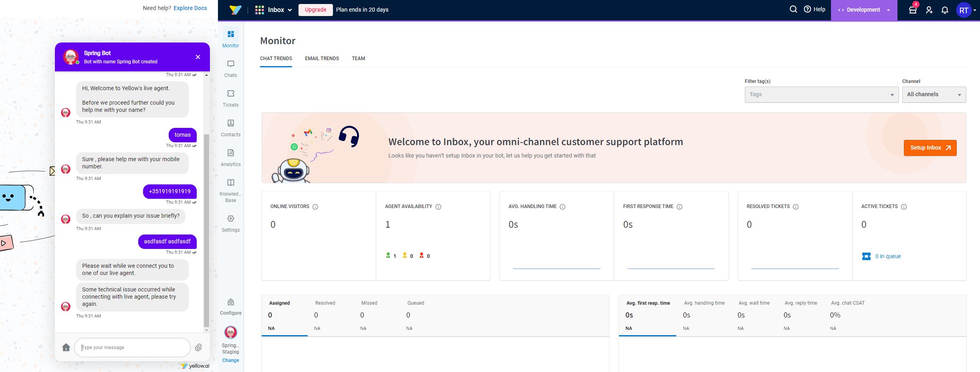Click the '+351919191919' message bubble
This screenshot has width=980, height=372.
170,191
